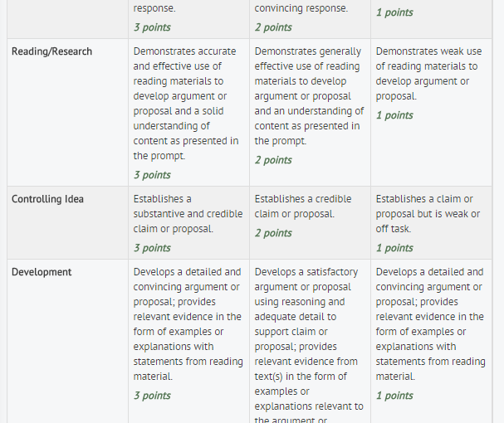This screenshot has width=504, height=423.
Task: Pick Controlling Idea substantive and credible rating
Action: point(188,222)
